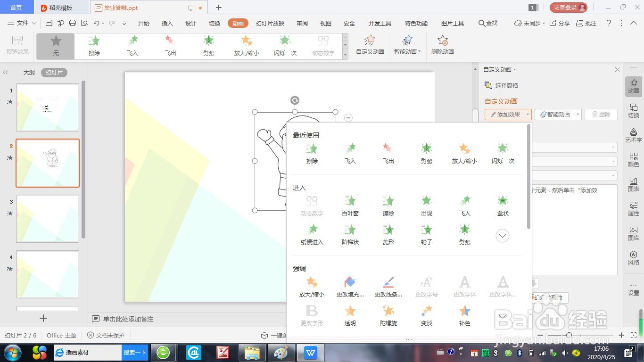644x362 pixels.
Task: Click the 删除动画 icon in the ribbon
Action: [x=442, y=46]
